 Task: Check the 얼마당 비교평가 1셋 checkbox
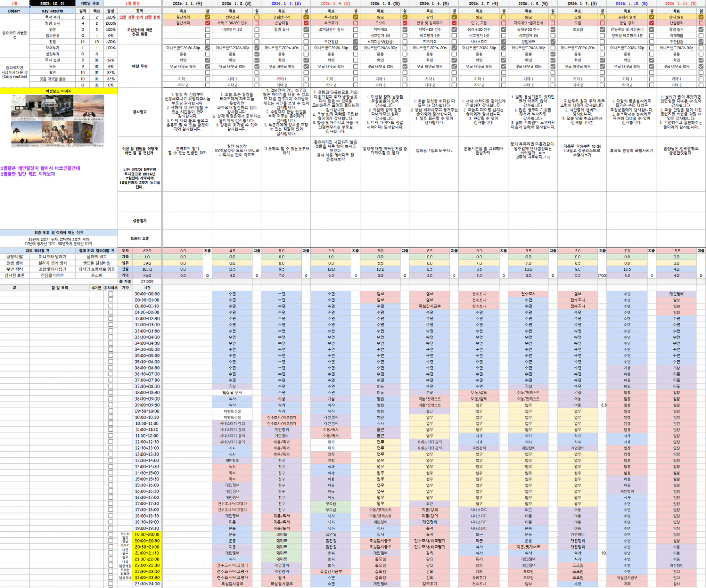pyautogui.click(x=651, y=36)
